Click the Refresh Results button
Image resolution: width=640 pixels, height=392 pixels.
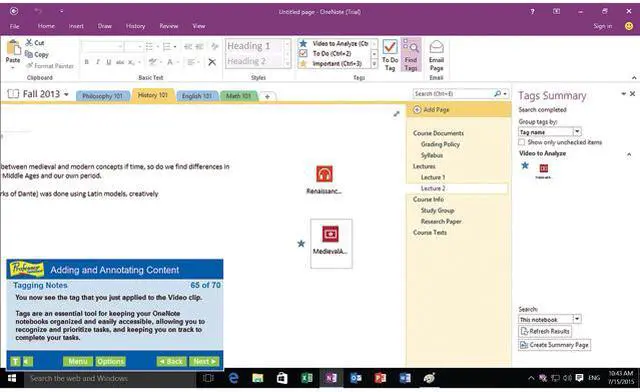point(545,331)
